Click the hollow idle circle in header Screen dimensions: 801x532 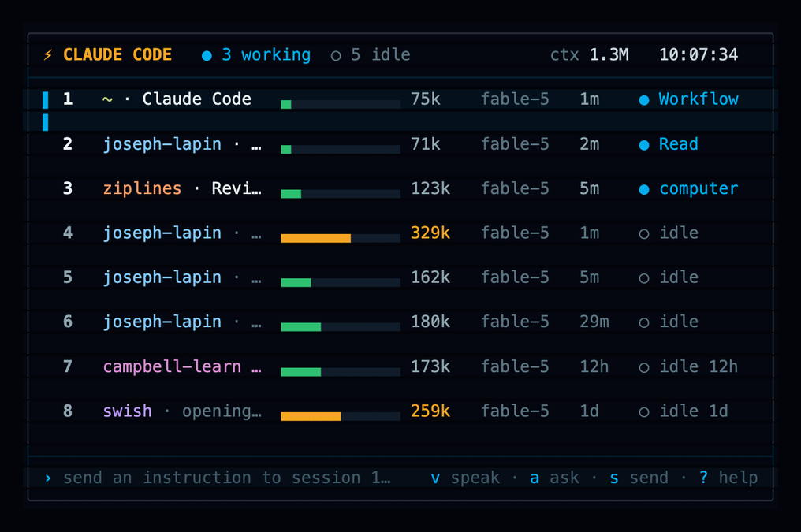(336, 56)
